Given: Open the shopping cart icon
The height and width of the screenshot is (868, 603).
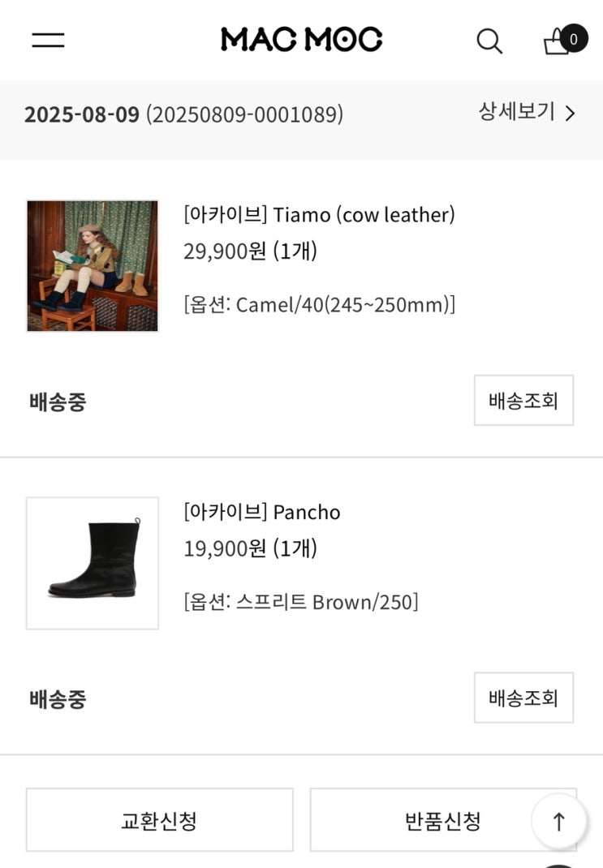Looking at the screenshot, I should tap(557, 41).
